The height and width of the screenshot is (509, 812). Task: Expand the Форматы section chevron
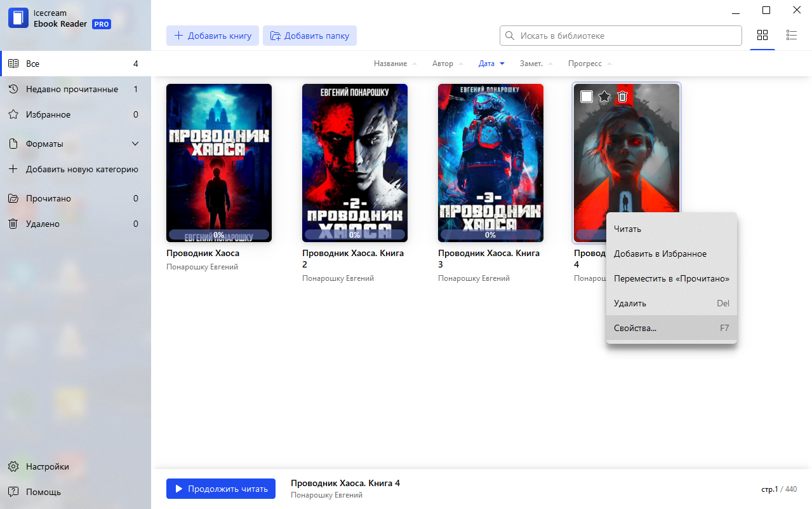click(135, 144)
